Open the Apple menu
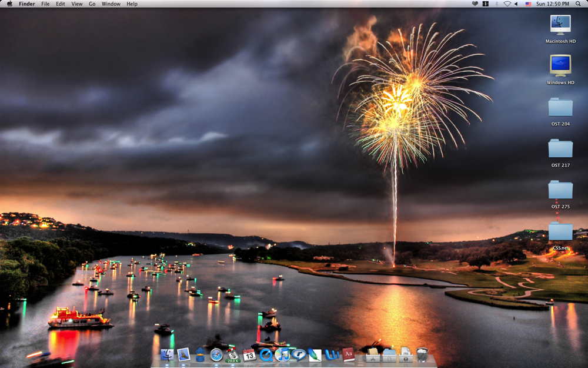The width and height of the screenshot is (588, 368). pos(9,4)
